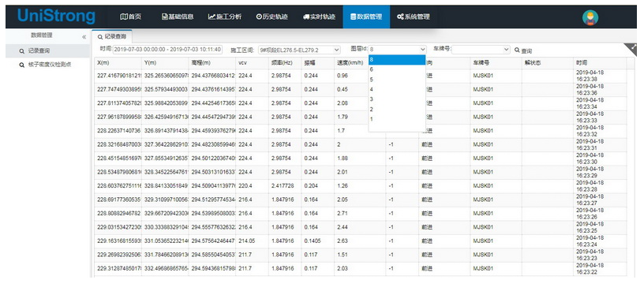This screenshot has height=291, width=644.
Task: Select the Y value starting 332.49686
Action: click(x=166, y=268)
